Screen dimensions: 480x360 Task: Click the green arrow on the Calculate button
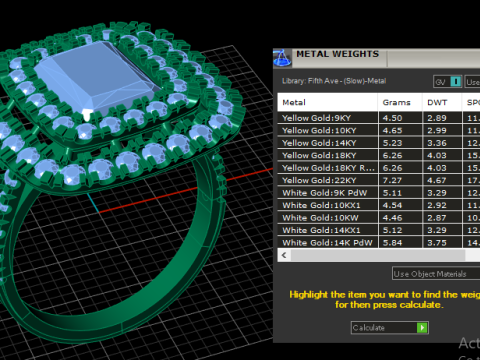click(x=422, y=328)
